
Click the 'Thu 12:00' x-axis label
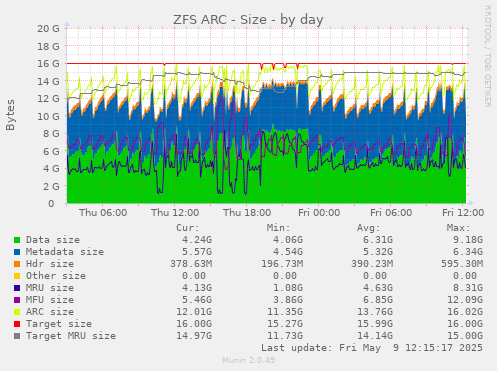(175, 213)
